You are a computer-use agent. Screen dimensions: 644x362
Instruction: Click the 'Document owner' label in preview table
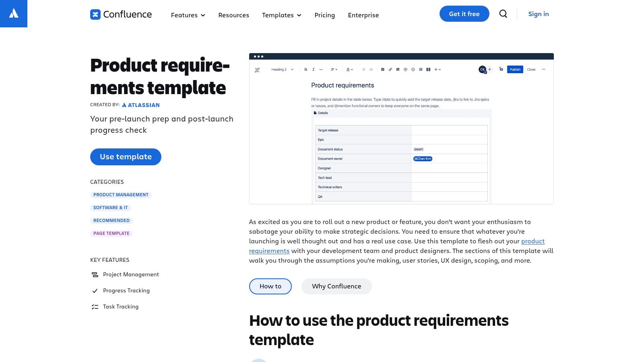point(330,159)
